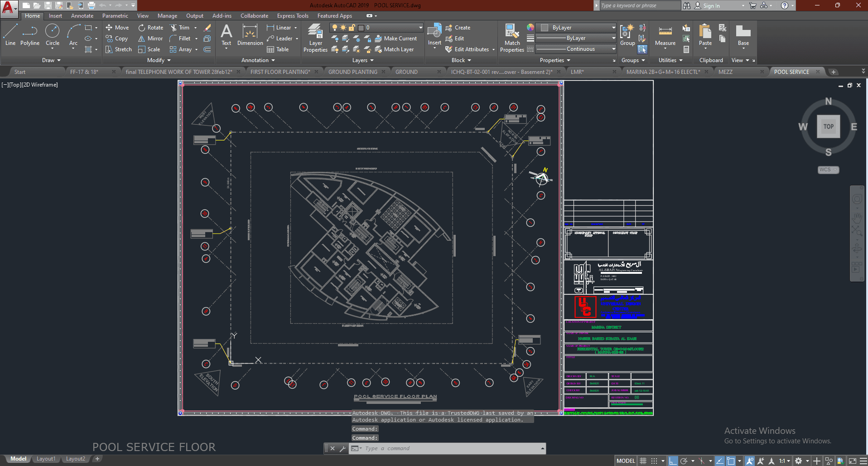Toggle MODEL space button in status bar

pyautogui.click(x=626, y=461)
